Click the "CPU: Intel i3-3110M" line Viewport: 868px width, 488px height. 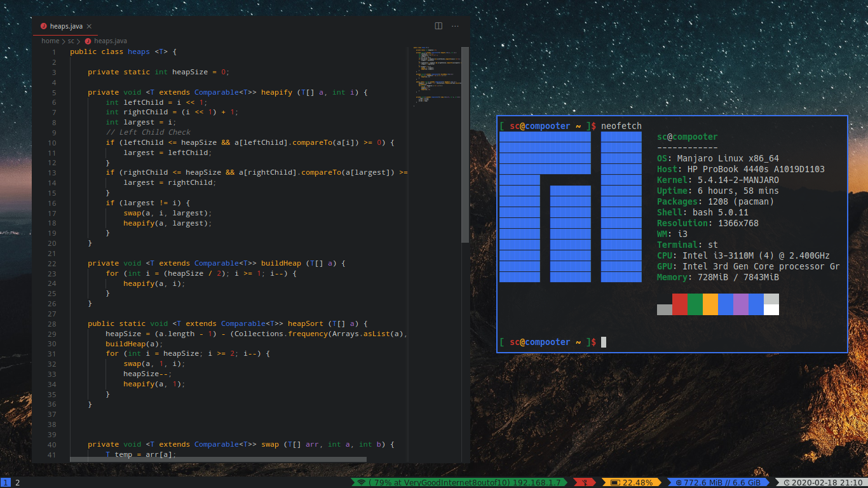743,255
